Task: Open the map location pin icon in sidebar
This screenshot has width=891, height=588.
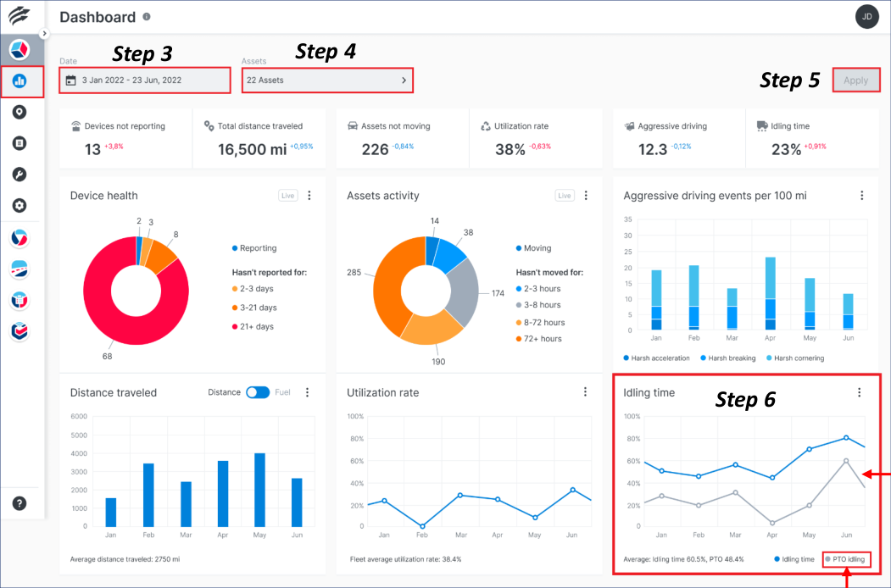Action: coord(19,112)
